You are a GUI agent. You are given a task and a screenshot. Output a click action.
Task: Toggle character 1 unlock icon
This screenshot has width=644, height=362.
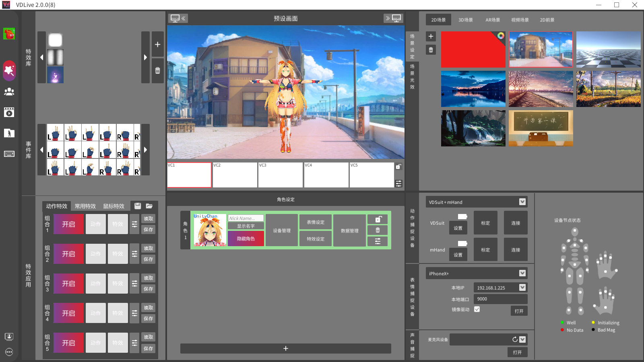[x=378, y=219]
